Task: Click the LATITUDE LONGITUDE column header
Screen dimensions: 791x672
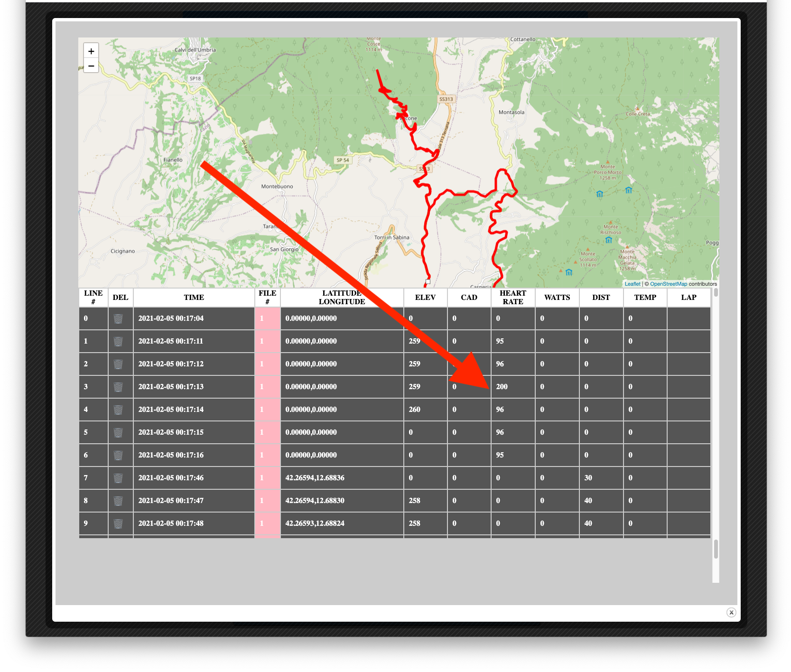Action: 342,297
